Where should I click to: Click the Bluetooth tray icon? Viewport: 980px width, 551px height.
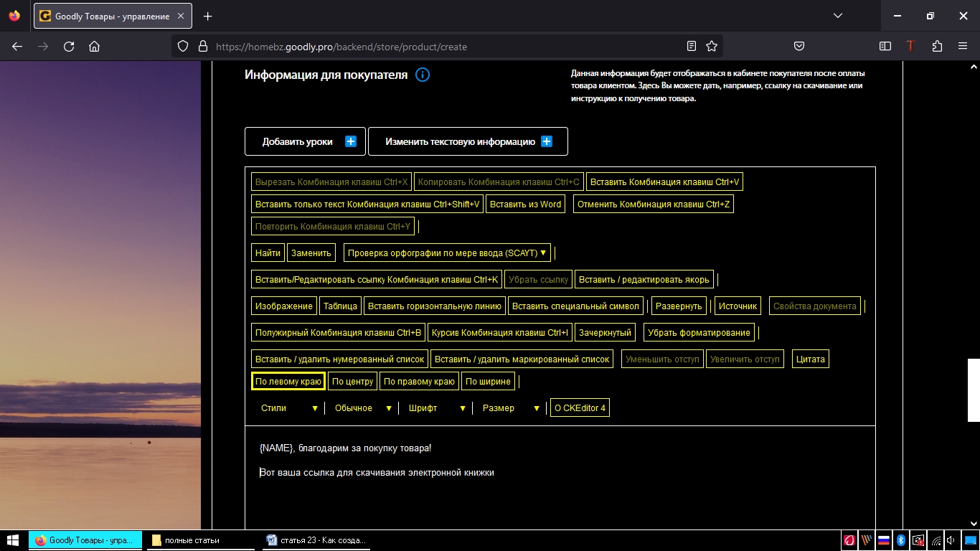click(901, 540)
